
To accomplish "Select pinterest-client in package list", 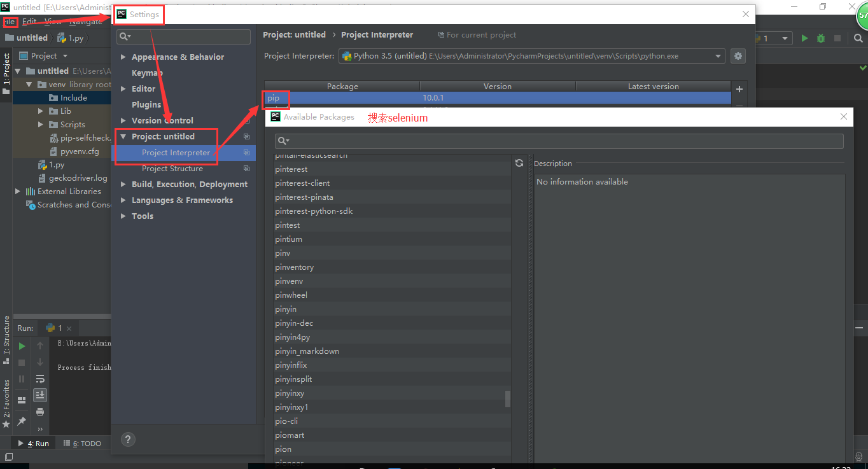I will [391, 183].
